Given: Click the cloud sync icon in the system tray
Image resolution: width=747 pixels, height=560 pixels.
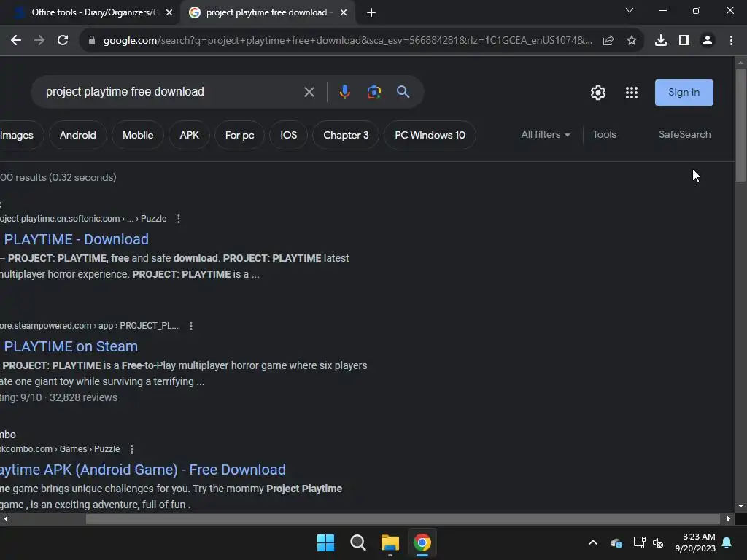Looking at the screenshot, I should [616, 542].
